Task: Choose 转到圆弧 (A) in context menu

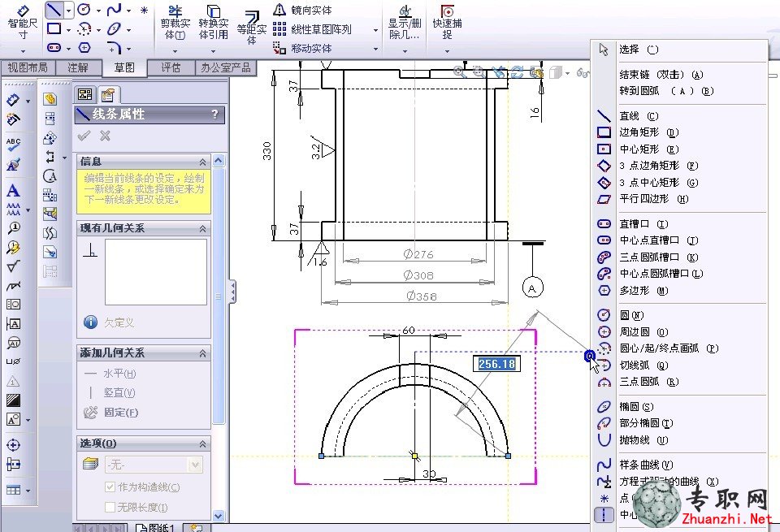Action: coord(678,91)
